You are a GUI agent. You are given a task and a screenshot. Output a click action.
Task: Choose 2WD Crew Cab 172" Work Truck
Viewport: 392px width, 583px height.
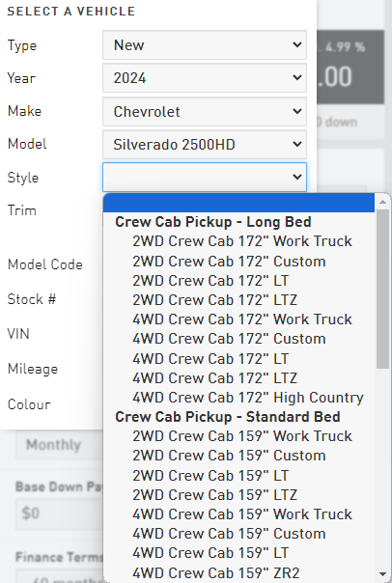238,241
